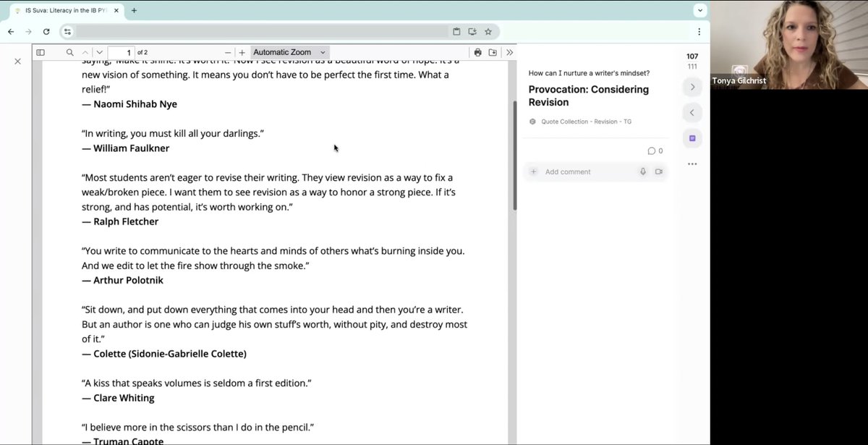Go to next PDF page arrow
Screen dimensions: 868x445
click(100, 52)
